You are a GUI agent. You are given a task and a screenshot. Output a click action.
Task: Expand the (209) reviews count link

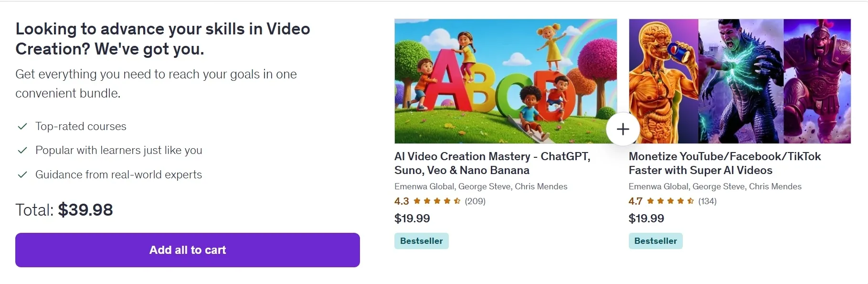(476, 201)
